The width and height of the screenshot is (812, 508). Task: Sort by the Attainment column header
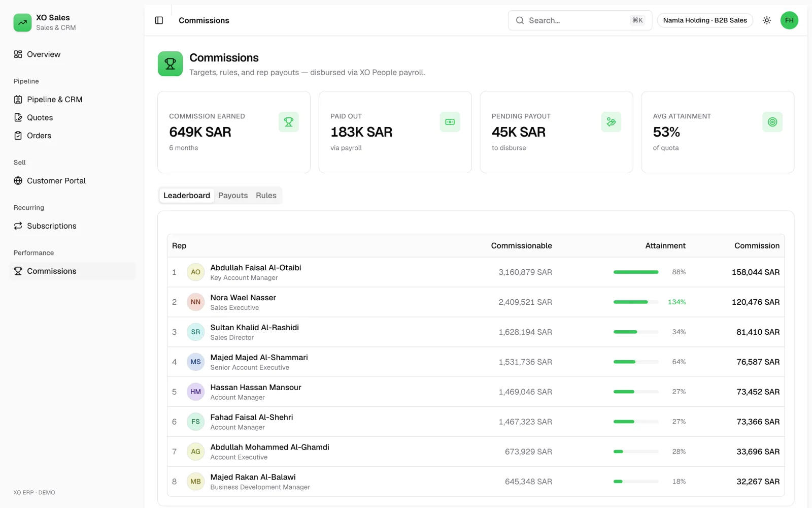tap(665, 246)
